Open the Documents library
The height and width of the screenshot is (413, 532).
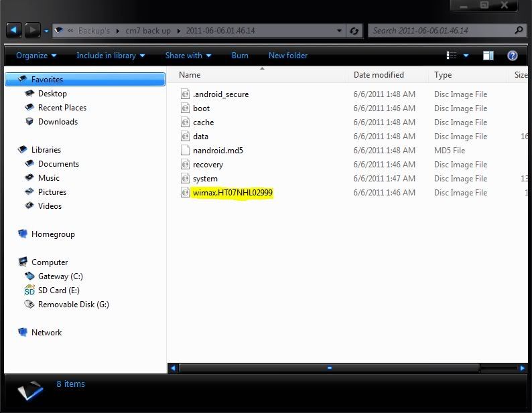tap(58, 164)
